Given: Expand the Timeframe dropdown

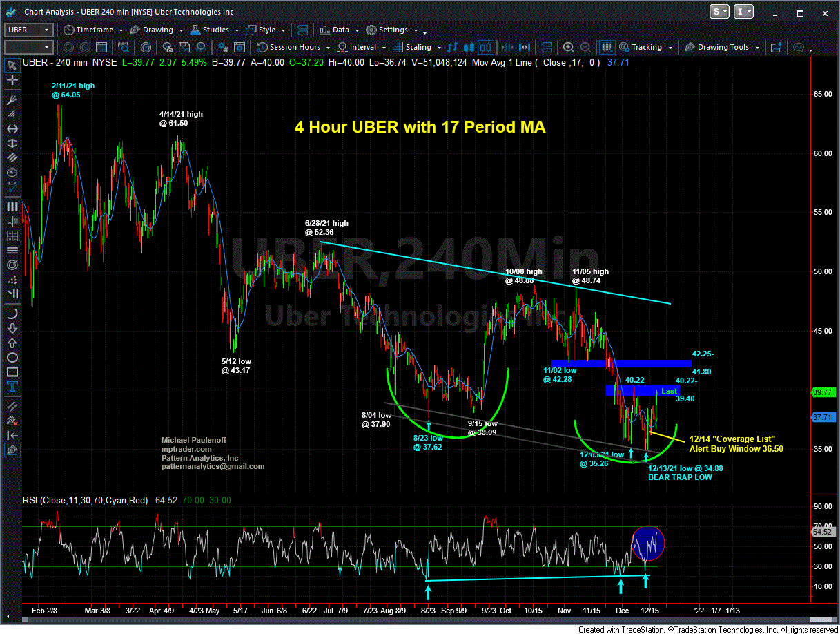Looking at the screenshot, I should [x=92, y=30].
